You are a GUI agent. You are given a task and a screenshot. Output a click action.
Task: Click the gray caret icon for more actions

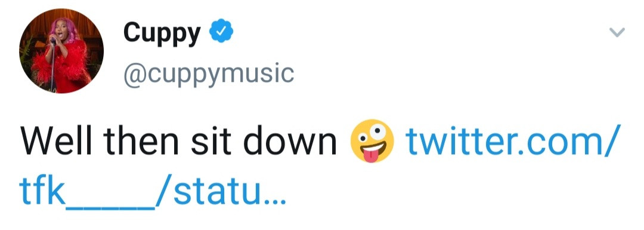click(617, 32)
